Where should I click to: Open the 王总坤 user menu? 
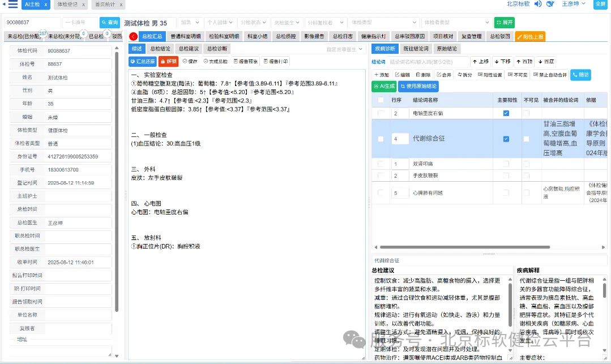click(572, 4)
